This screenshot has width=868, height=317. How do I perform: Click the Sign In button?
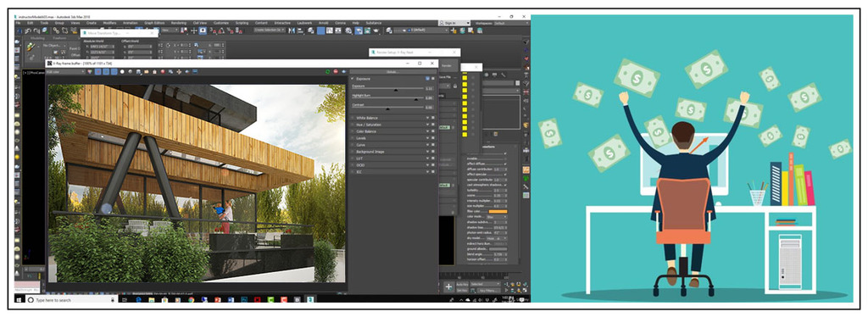pyautogui.click(x=454, y=23)
